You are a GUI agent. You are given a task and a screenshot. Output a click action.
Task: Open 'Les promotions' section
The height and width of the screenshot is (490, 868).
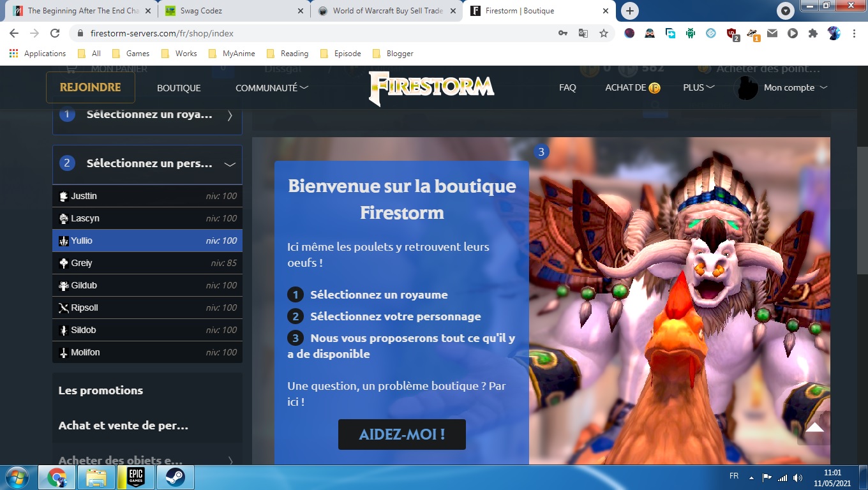click(101, 390)
